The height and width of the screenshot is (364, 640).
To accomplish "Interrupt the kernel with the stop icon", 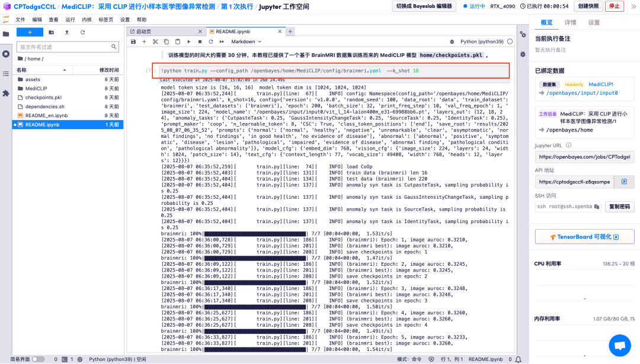I will [200, 41].
